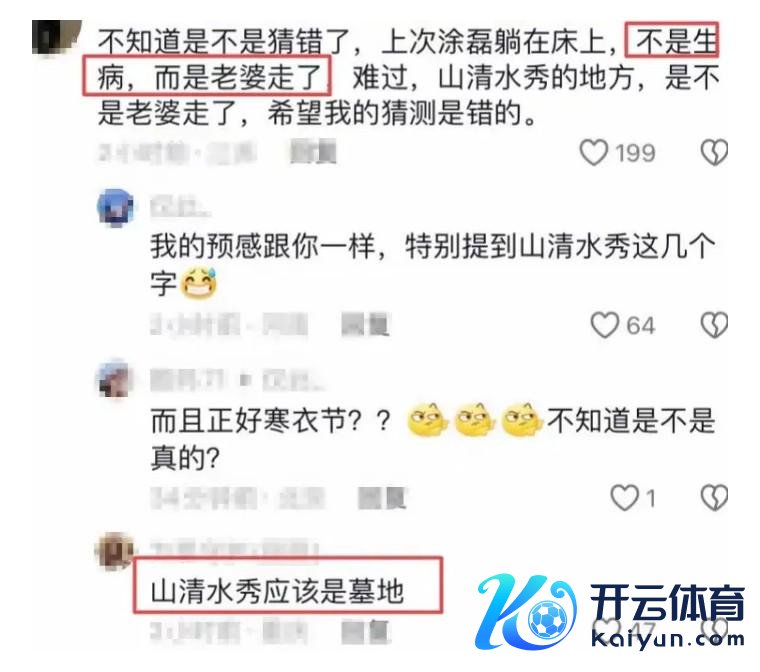Tap reply under 山清水秀应该是墓地 comment

click(x=366, y=631)
